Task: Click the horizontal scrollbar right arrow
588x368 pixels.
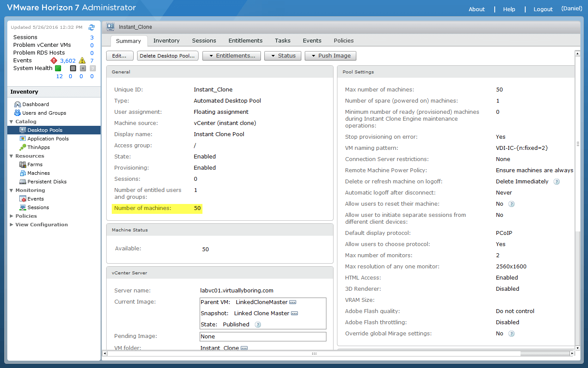Action: (x=572, y=353)
